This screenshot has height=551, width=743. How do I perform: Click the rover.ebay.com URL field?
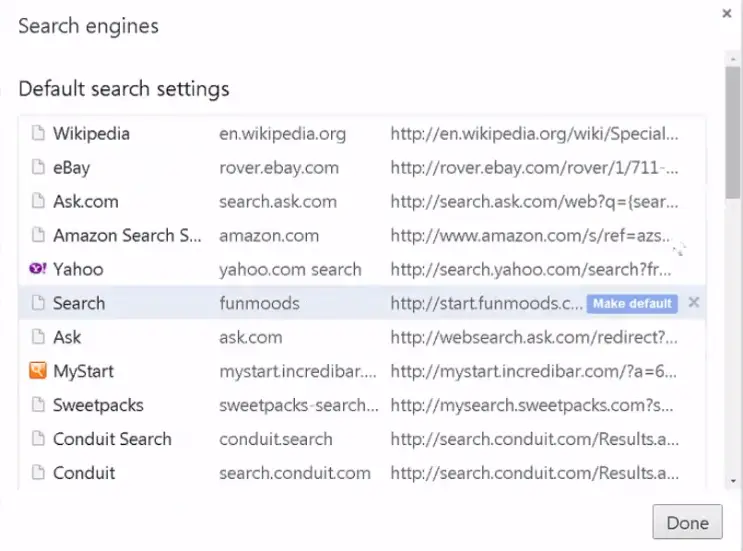tap(535, 168)
